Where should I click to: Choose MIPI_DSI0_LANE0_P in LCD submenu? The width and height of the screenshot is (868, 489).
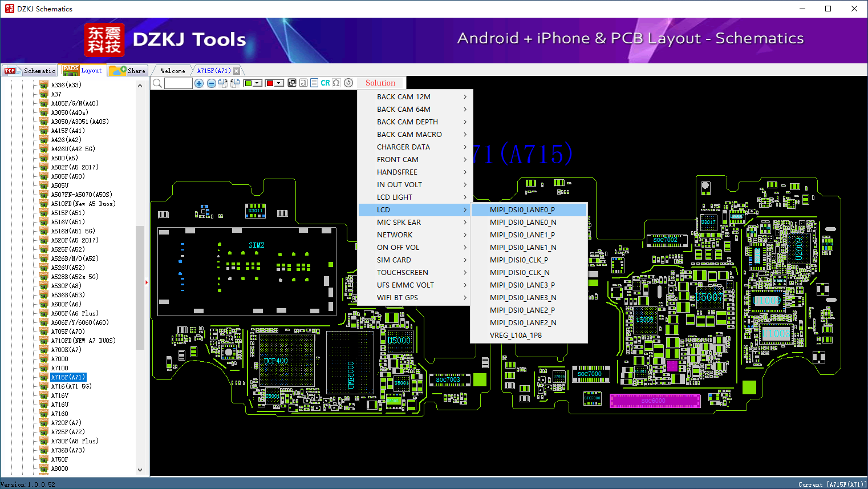tap(529, 210)
